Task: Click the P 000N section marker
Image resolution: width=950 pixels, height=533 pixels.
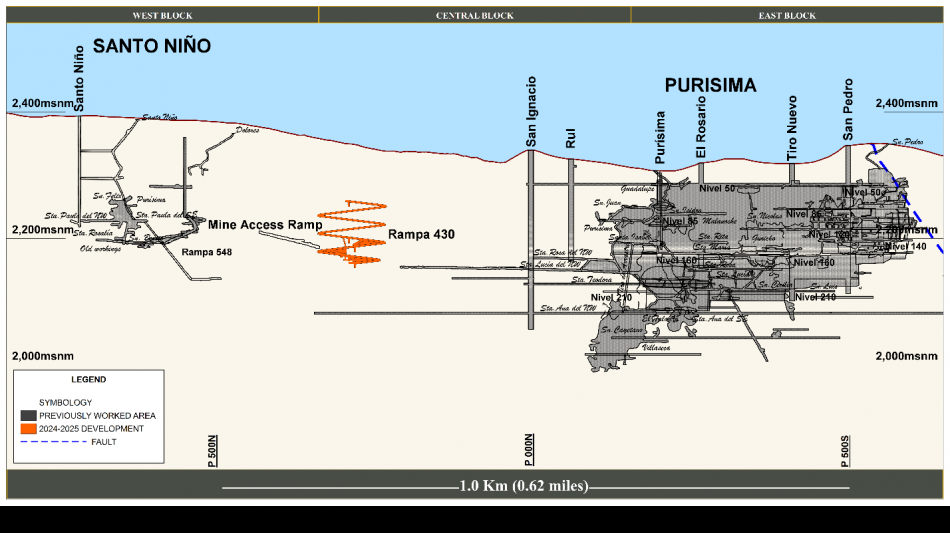Action: tap(532, 450)
